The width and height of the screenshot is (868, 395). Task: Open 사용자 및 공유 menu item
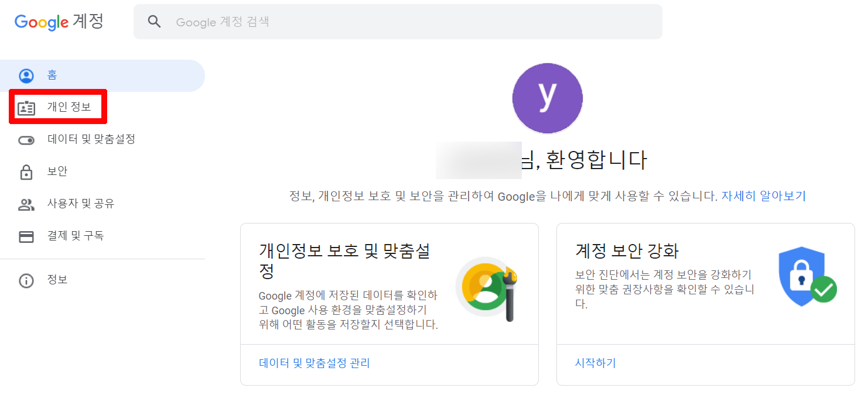(102, 204)
